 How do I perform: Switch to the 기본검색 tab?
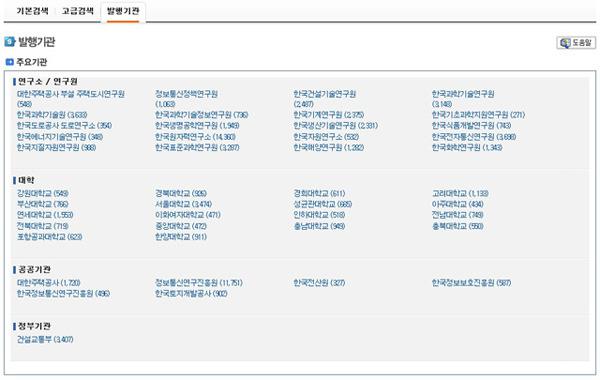tap(32, 11)
